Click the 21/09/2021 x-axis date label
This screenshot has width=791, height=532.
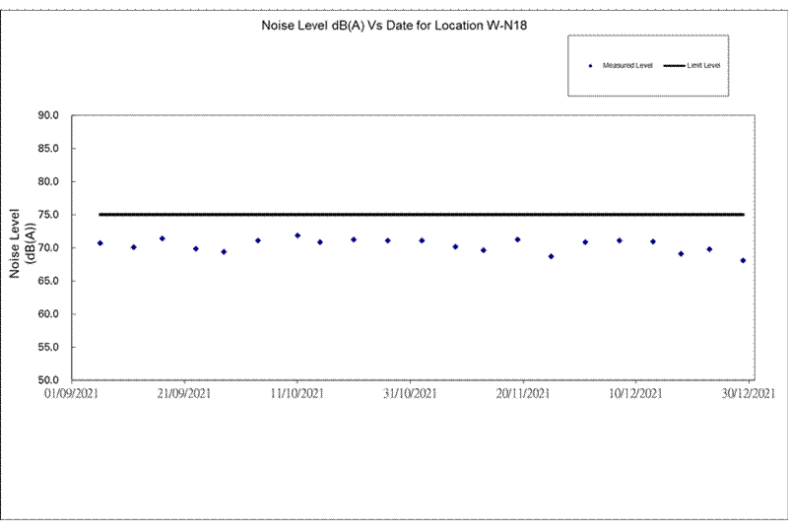[x=184, y=394]
